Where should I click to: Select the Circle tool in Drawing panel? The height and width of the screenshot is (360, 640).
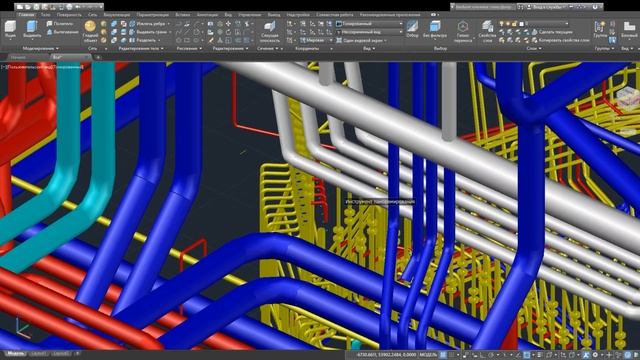coord(197,32)
